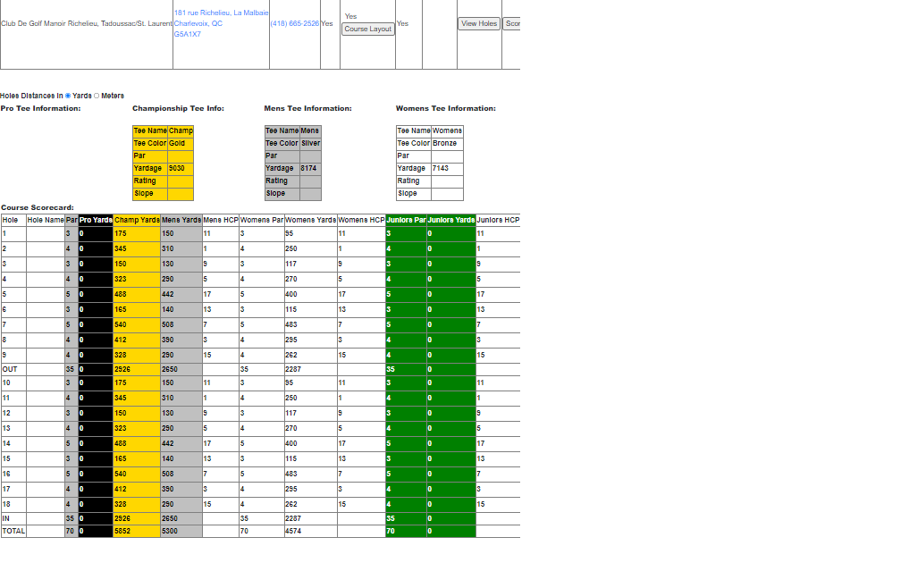Click Mens total yards 5300
This screenshot has height=588, width=909.
point(170,531)
